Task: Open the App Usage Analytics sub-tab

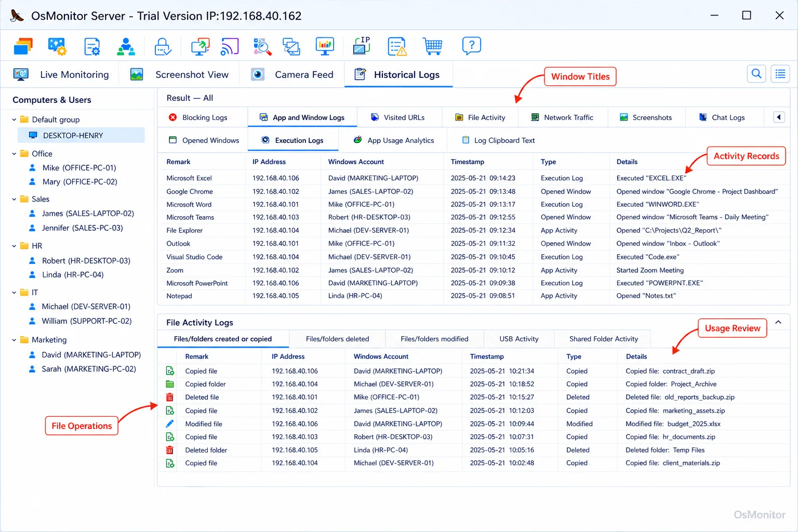Action: click(394, 140)
